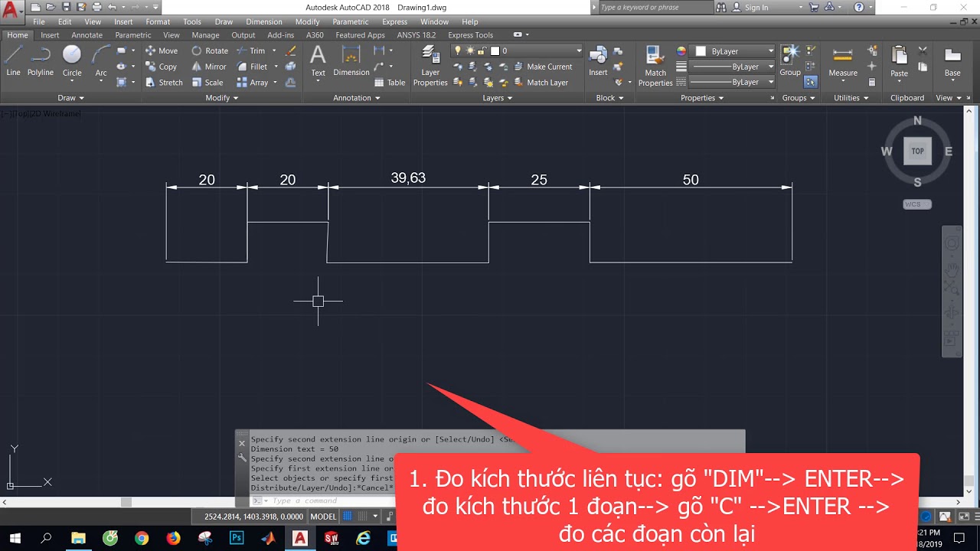Click the white color swatch beside ByLayer

coord(700,51)
